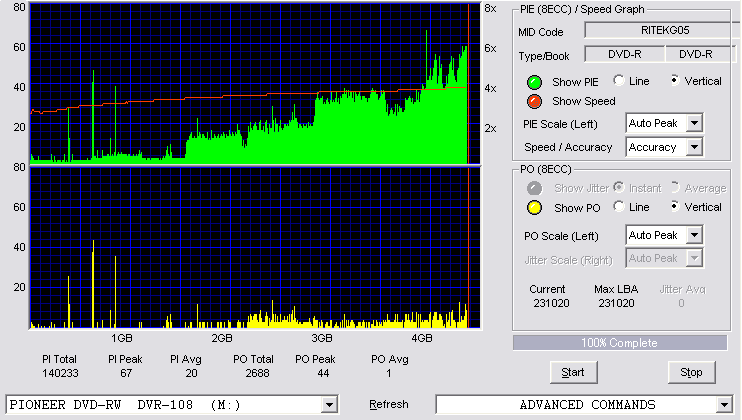
Task: Open the Pioneer DVR-108 drive selector arrow
Action: pos(329,405)
